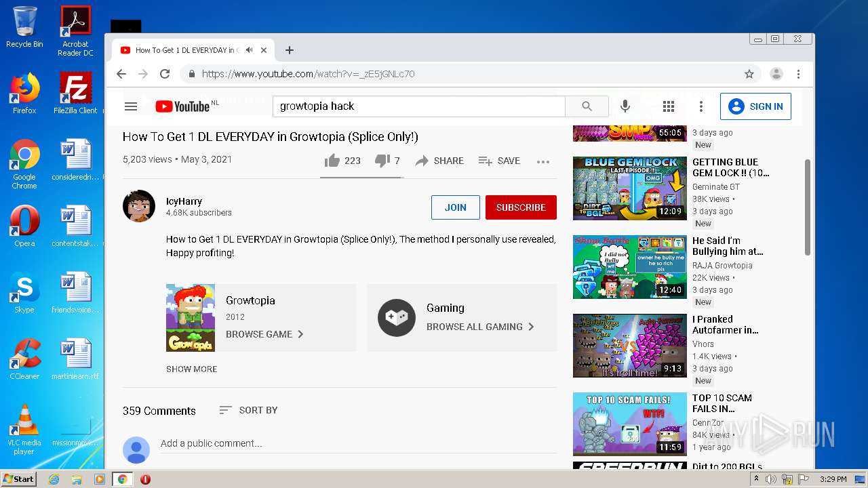This screenshot has width=868, height=488.
Task: Open the Google Chrome desktop icon
Action: pos(24,164)
